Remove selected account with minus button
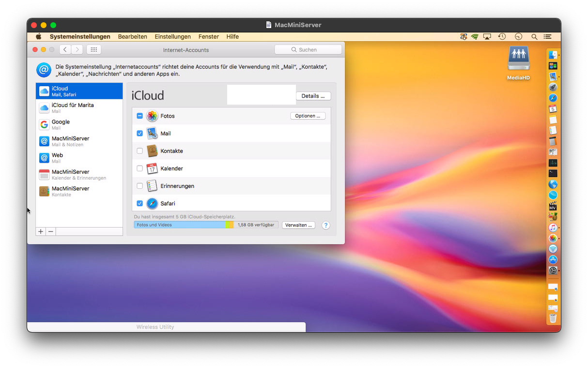 [50, 231]
